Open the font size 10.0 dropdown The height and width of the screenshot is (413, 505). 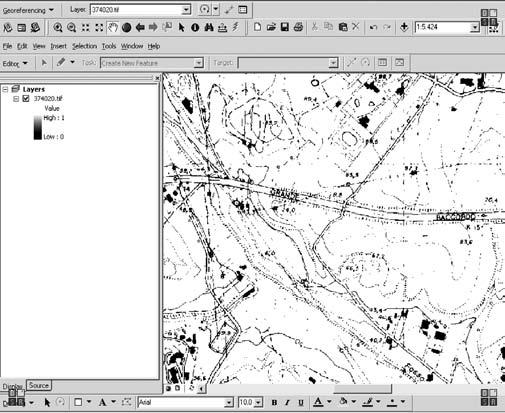(258, 403)
